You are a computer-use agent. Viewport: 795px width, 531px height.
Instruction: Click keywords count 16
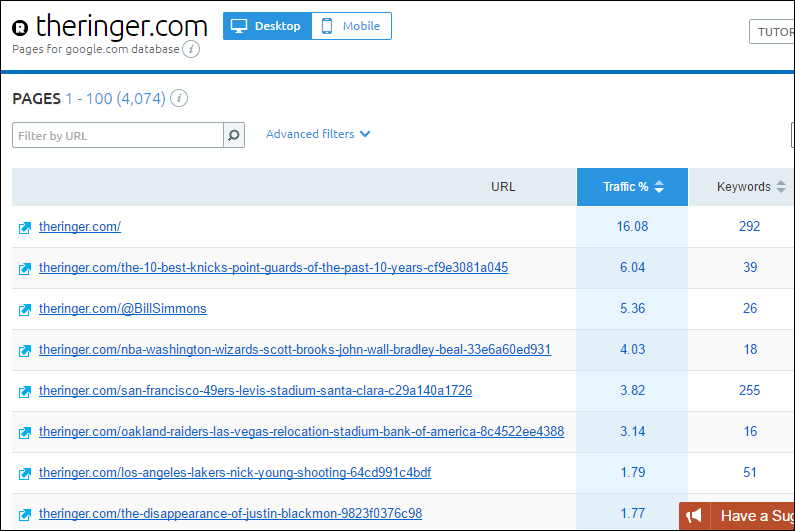coord(750,432)
